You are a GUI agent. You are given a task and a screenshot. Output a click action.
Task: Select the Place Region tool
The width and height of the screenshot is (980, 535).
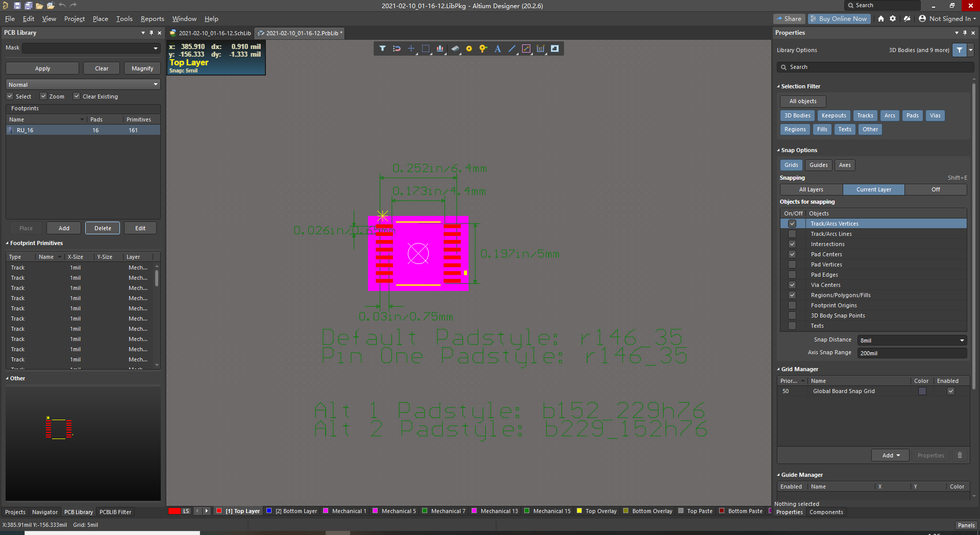(555, 48)
